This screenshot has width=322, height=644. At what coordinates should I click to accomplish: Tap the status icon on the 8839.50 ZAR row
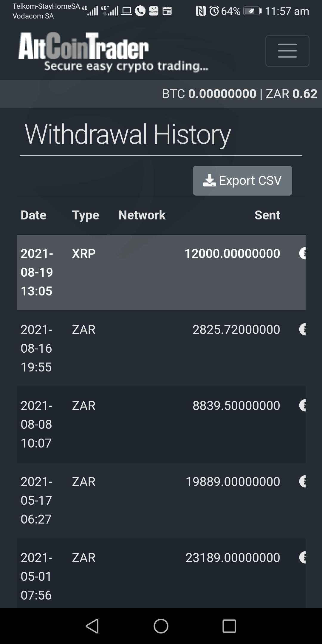pos(303,405)
